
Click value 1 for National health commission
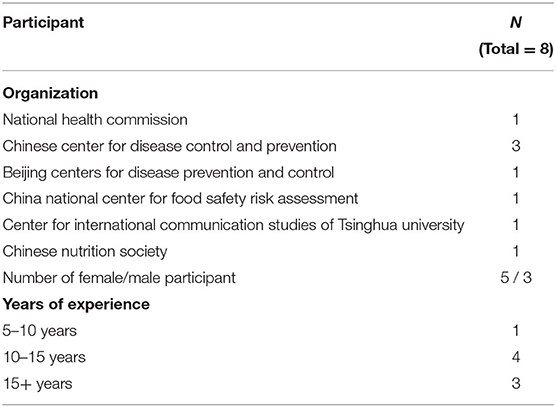pyautogui.click(x=516, y=119)
